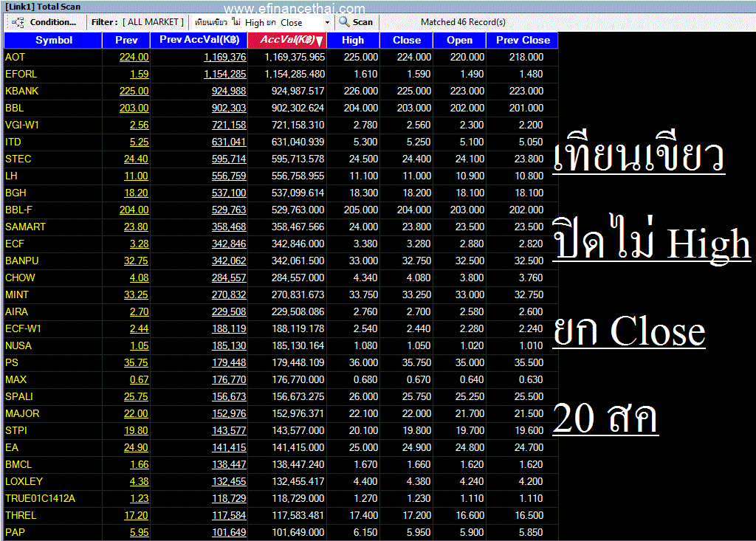
Task: Sort by Prev AccVal(K฿) column header
Action: pos(199,40)
